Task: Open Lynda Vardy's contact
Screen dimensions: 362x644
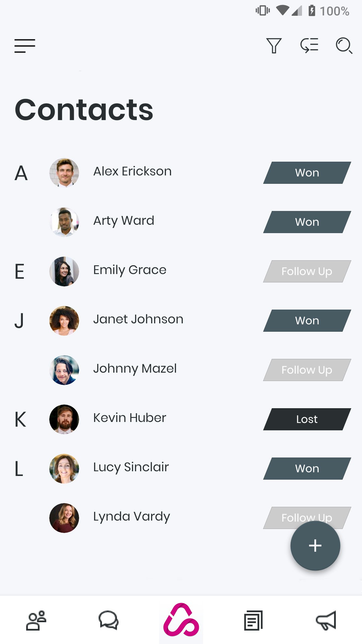Action: [131, 517]
